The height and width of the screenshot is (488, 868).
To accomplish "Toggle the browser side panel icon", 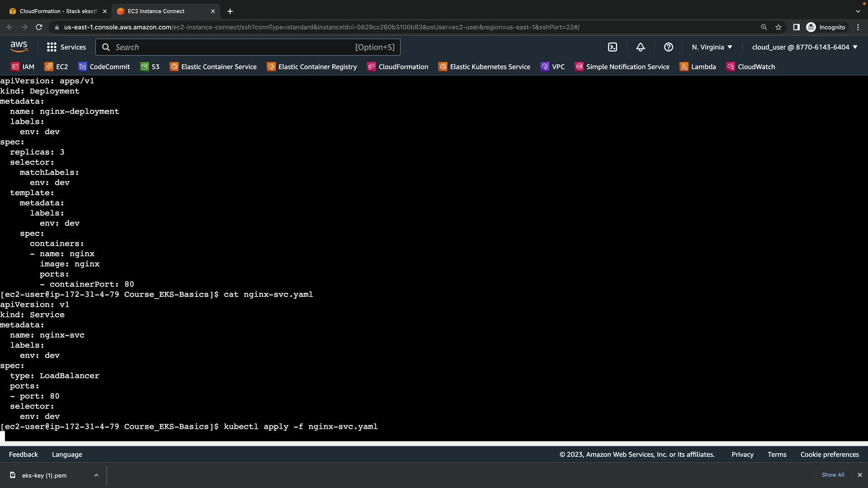I will (797, 27).
